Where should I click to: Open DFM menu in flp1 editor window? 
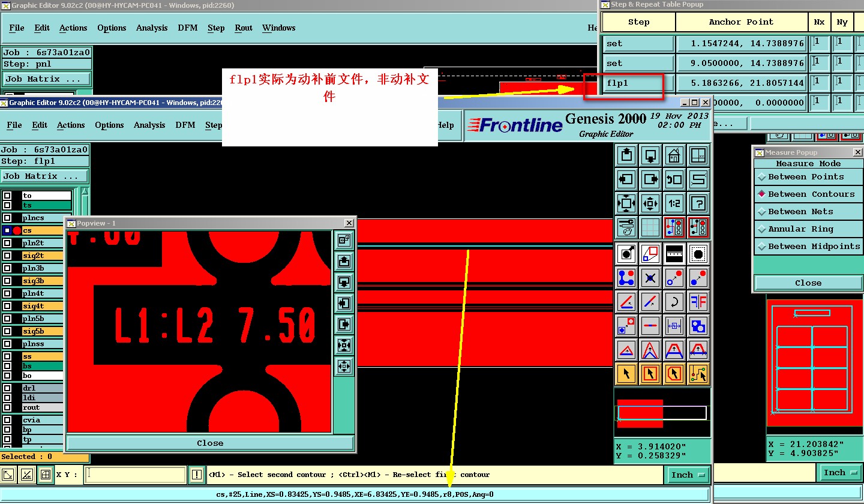point(185,125)
